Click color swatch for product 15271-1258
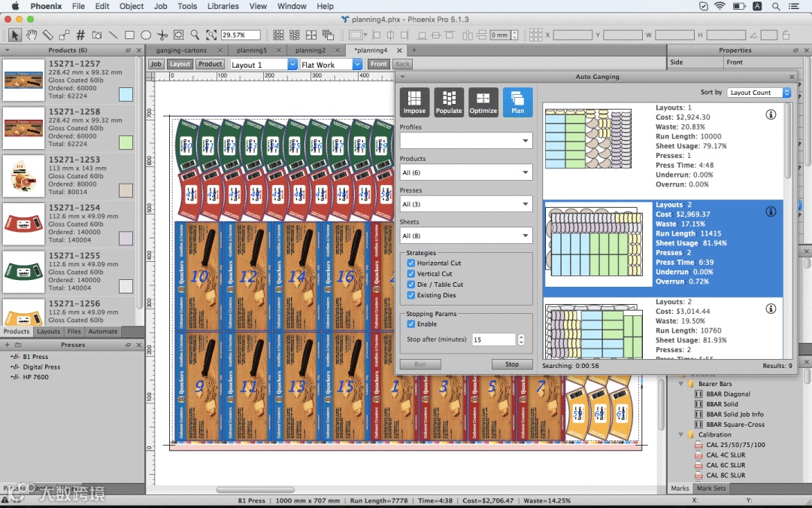The image size is (812, 508). point(126,142)
